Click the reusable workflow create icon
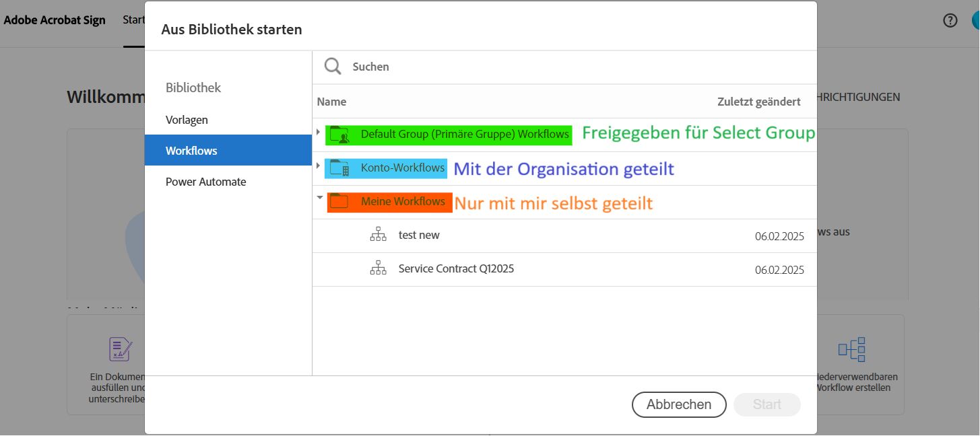Screen dimensions: 980x436 (x=851, y=349)
